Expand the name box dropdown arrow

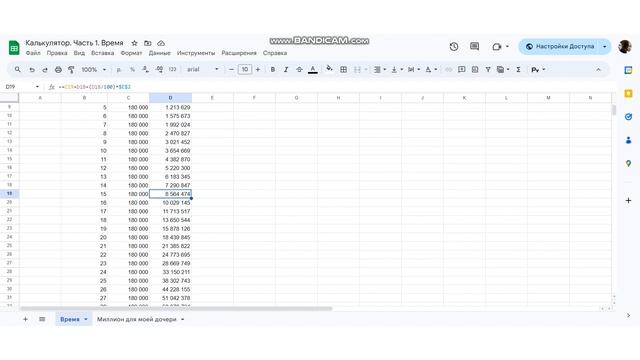tap(37, 87)
